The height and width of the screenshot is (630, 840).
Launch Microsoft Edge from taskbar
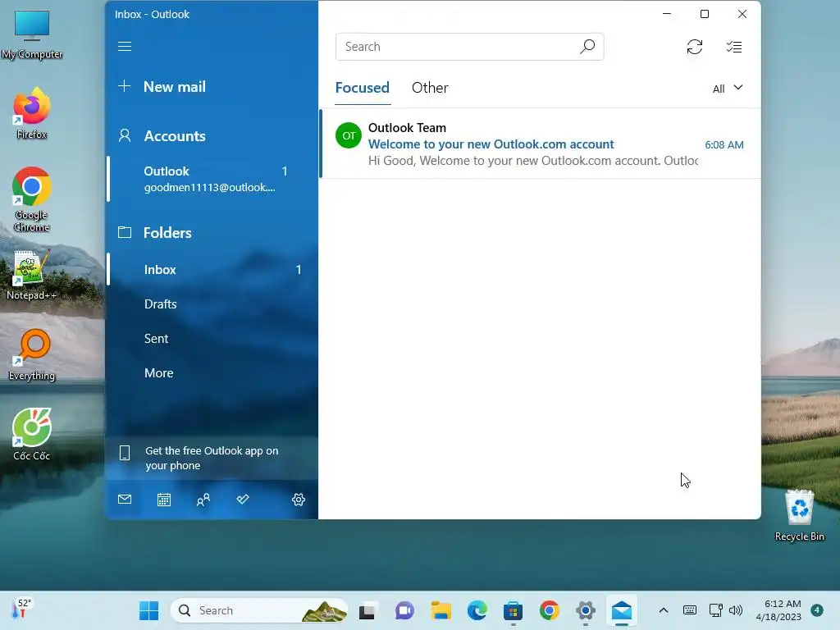tap(477, 610)
